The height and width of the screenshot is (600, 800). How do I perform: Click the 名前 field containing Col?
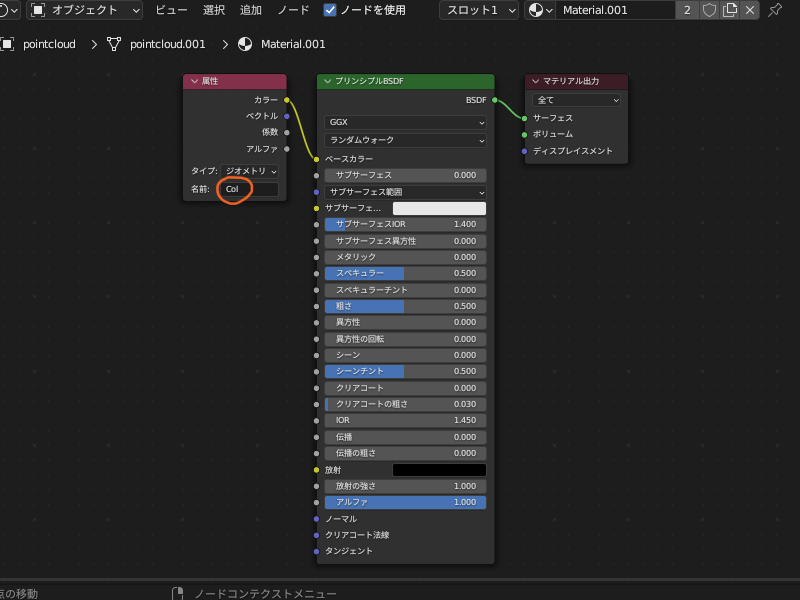pos(248,189)
